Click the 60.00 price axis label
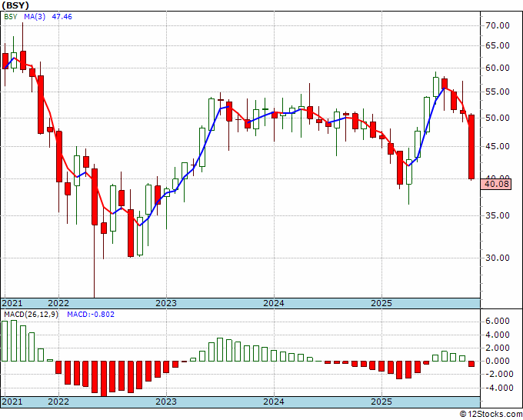The image size is (523, 420). point(498,68)
